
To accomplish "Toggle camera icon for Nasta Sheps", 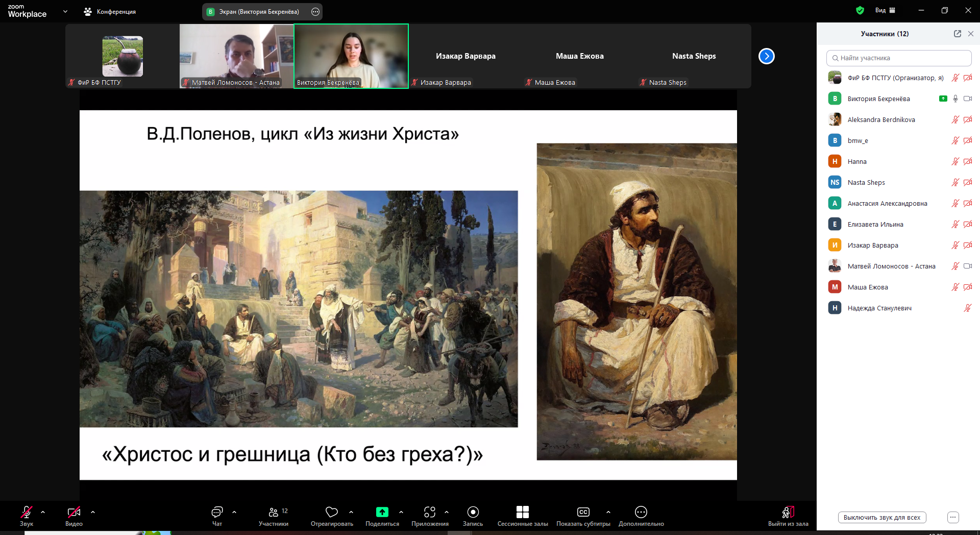I will coord(968,182).
